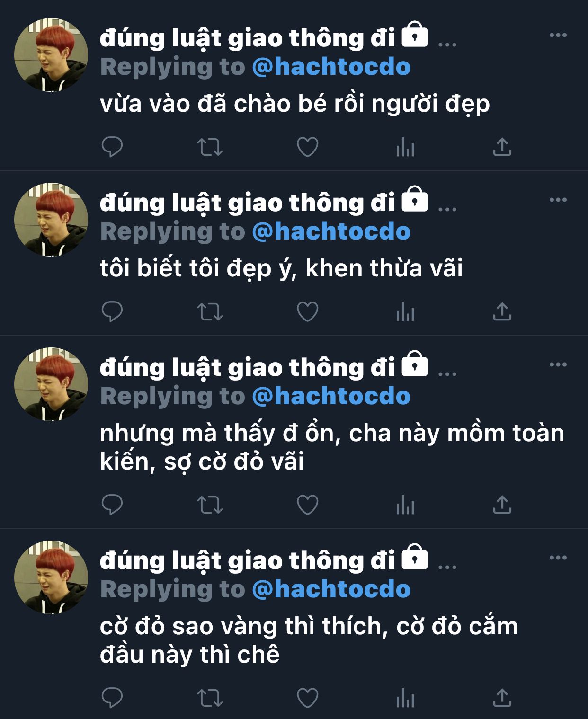Retweet the 'vừa vào đã chào bé' tweet
Viewport: 588px width, 719px height.
coord(210,147)
